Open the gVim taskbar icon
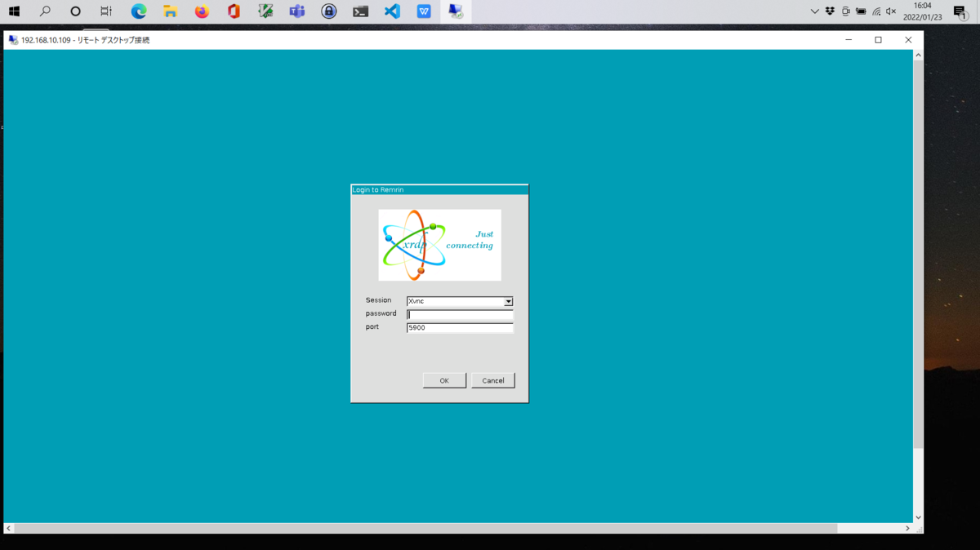The width and height of the screenshot is (980, 550). point(265,11)
